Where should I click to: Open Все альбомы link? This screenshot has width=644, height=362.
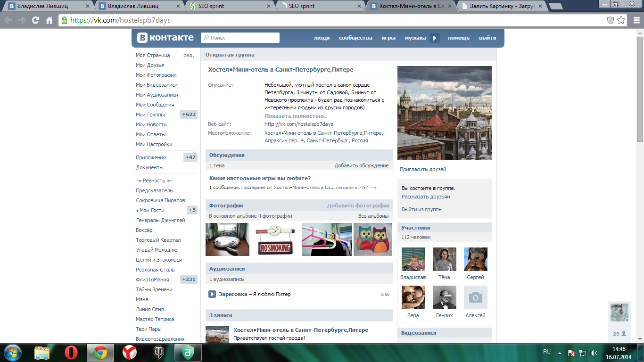pyautogui.click(x=373, y=216)
